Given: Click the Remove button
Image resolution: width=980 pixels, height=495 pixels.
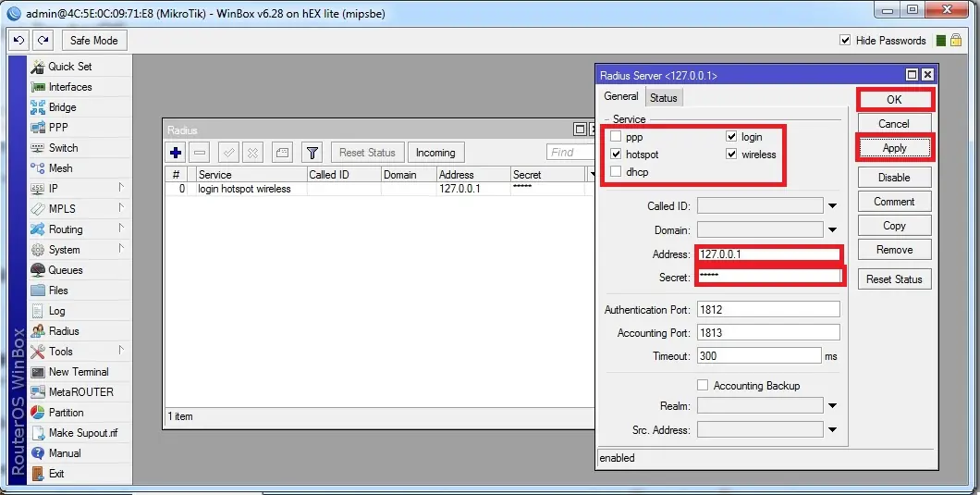Looking at the screenshot, I should click(x=894, y=250).
